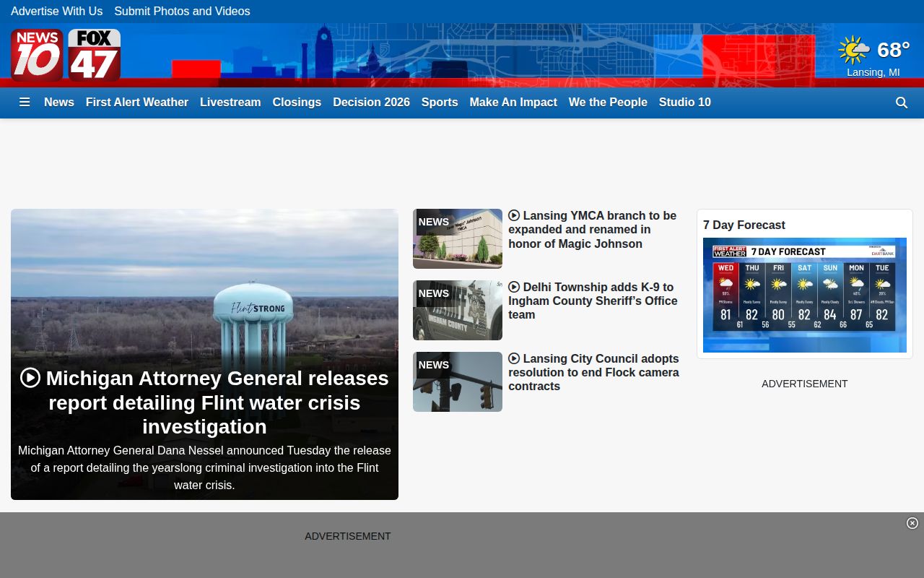Click play icon on Flint water crisis headline
Screen dimensions: 924x578
click(x=30, y=377)
